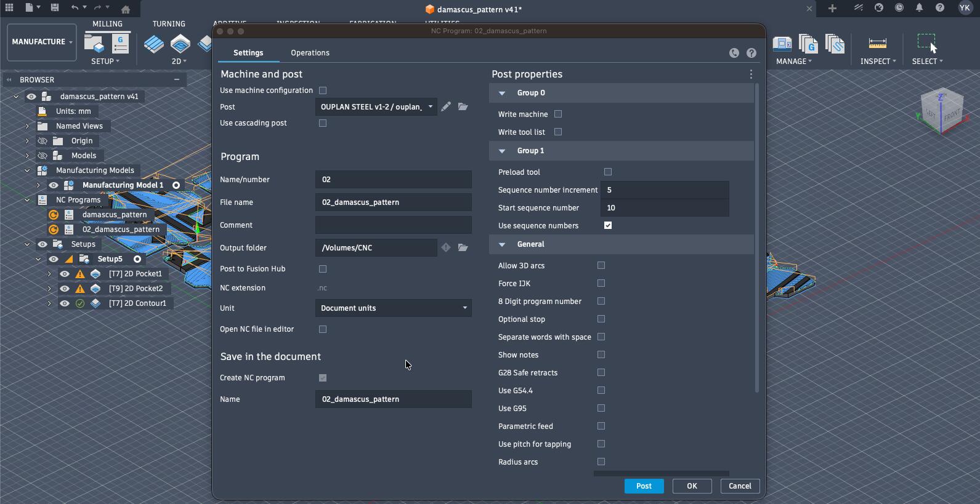980x504 pixels.
Task: Open the Turning ribbon tab
Action: (x=169, y=24)
